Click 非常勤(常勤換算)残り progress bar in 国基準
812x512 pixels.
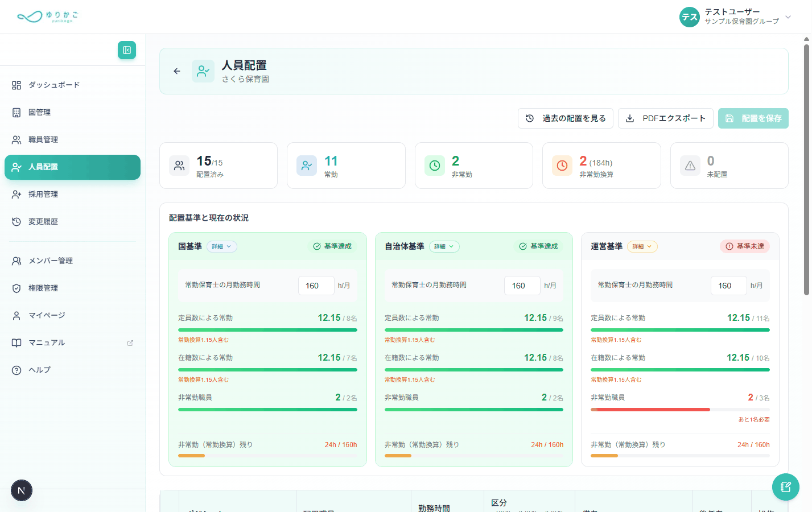267,456
